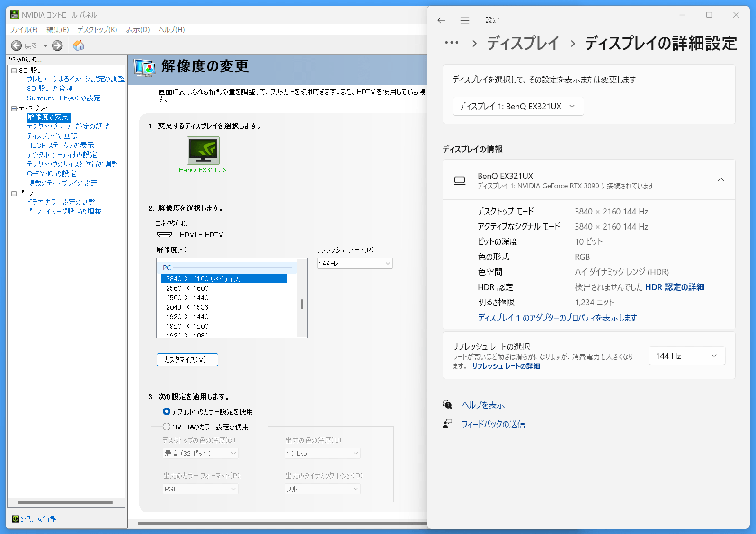The width and height of the screenshot is (756, 534).
Task: Open the システム情報 link
Action: pyautogui.click(x=39, y=519)
